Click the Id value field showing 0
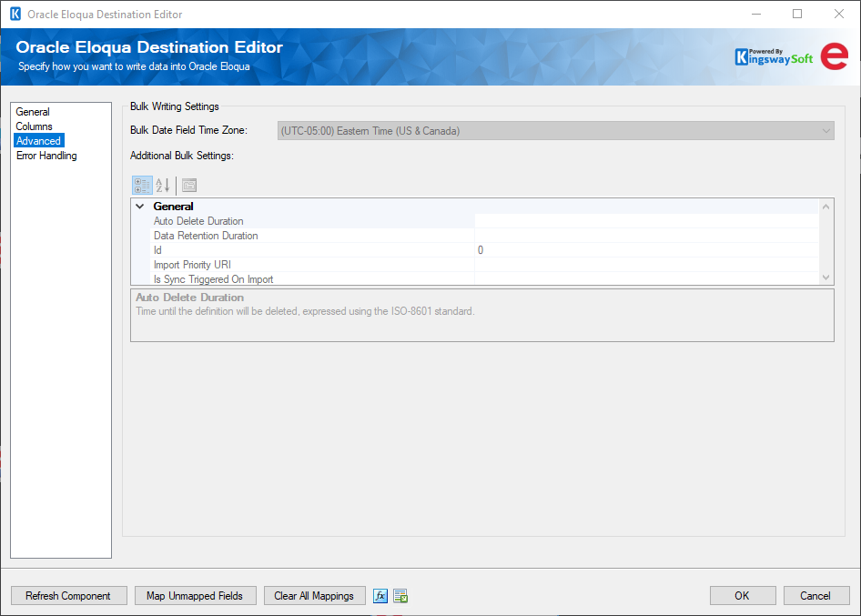The image size is (861, 616). 646,250
